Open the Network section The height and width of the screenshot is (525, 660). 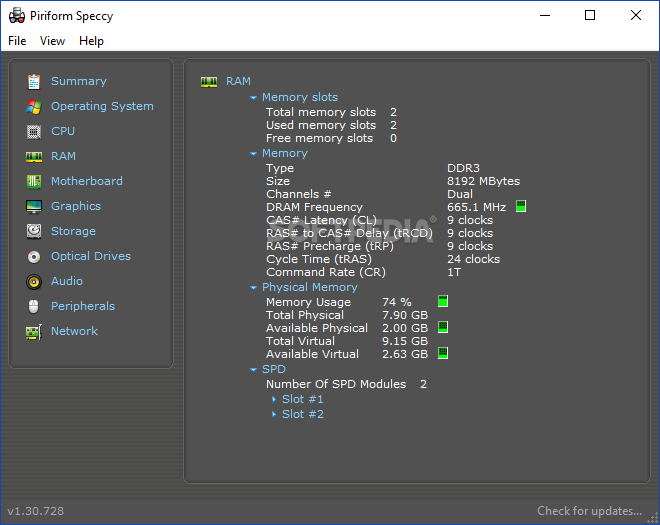75,331
